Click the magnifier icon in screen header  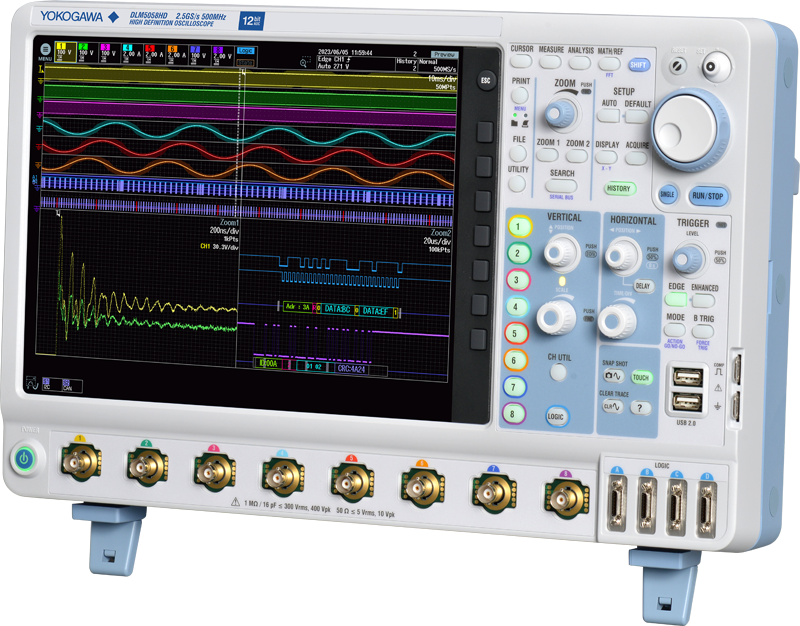click(x=304, y=61)
